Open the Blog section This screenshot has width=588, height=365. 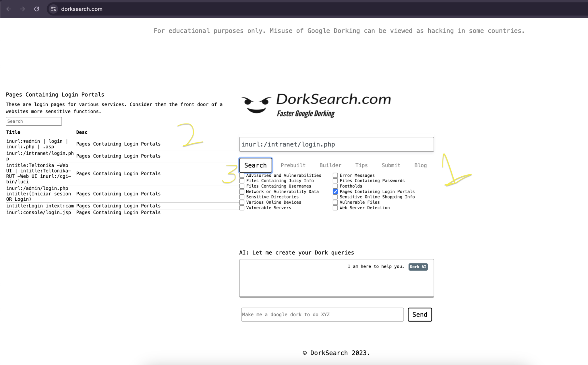420,165
